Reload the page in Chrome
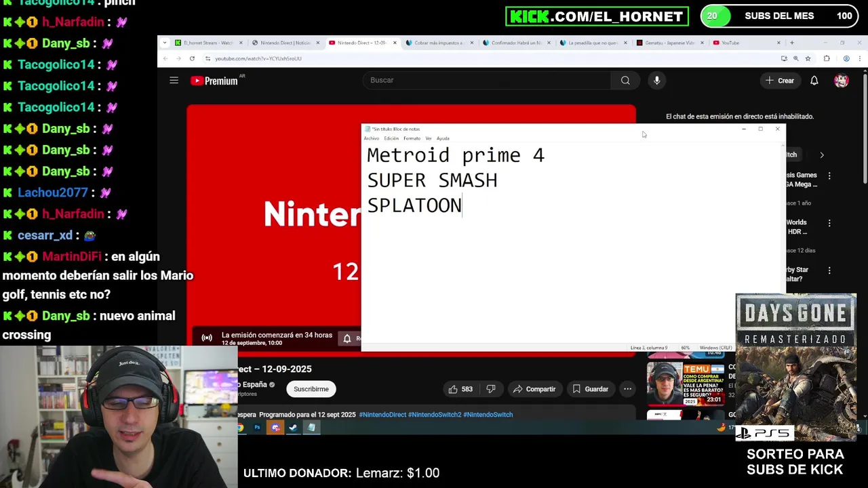868x488 pixels. tap(192, 58)
